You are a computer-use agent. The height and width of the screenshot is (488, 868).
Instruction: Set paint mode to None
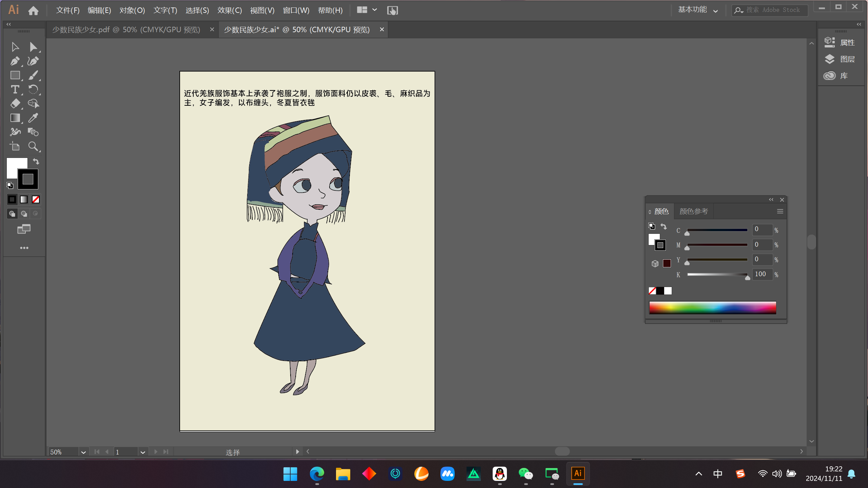click(x=36, y=200)
